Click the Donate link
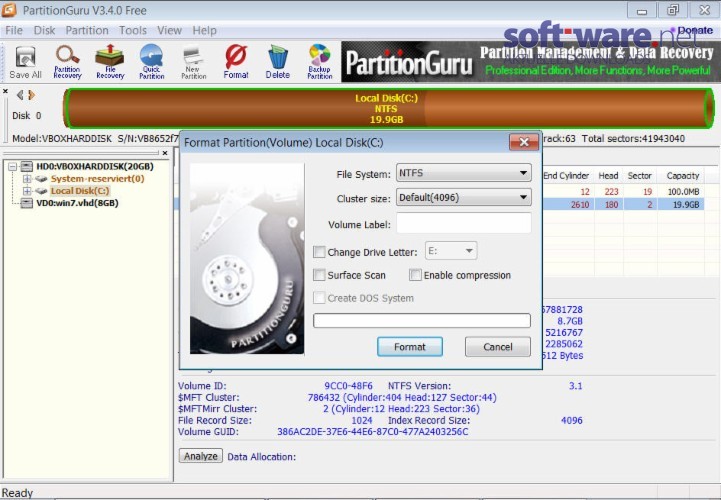 point(695,30)
